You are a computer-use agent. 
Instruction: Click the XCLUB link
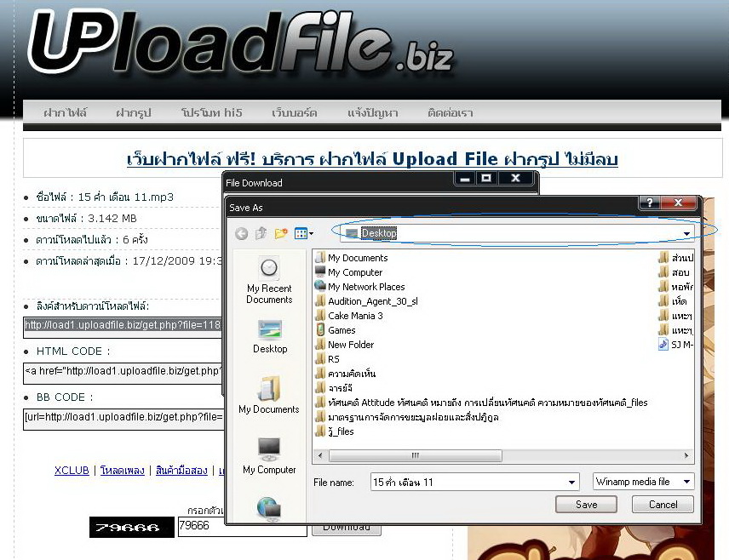(72, 471)
